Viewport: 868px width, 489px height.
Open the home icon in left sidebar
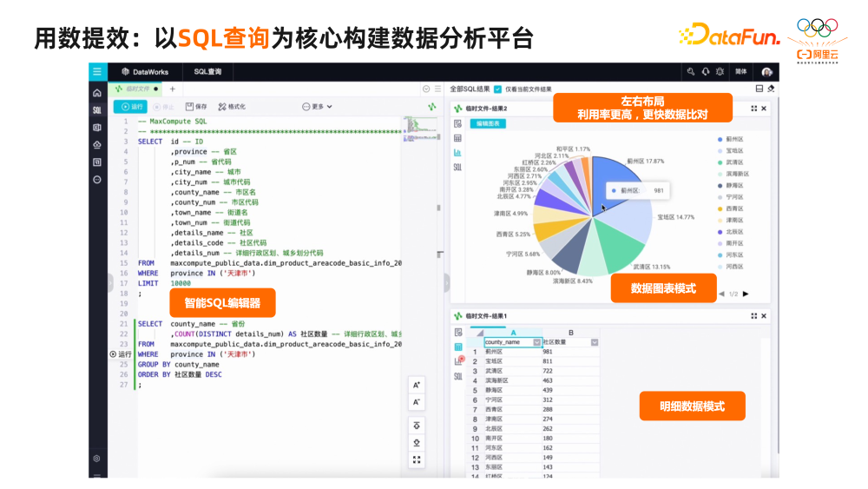[x=97, y=93]
